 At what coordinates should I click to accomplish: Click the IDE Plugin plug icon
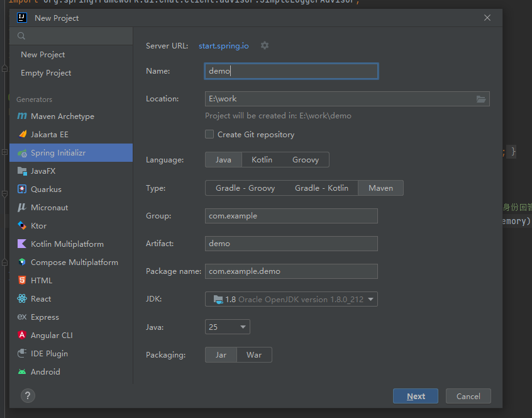22,353
